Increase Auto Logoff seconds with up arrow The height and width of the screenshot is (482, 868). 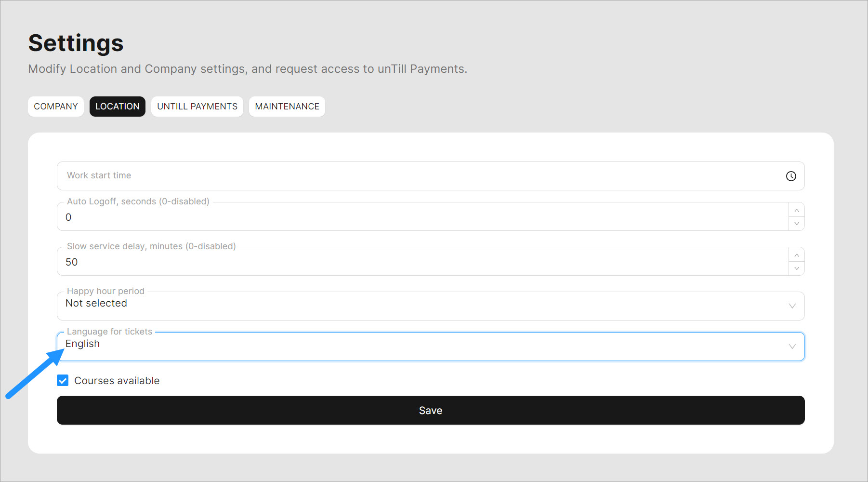pyautogui.click(x=797, y=210)
